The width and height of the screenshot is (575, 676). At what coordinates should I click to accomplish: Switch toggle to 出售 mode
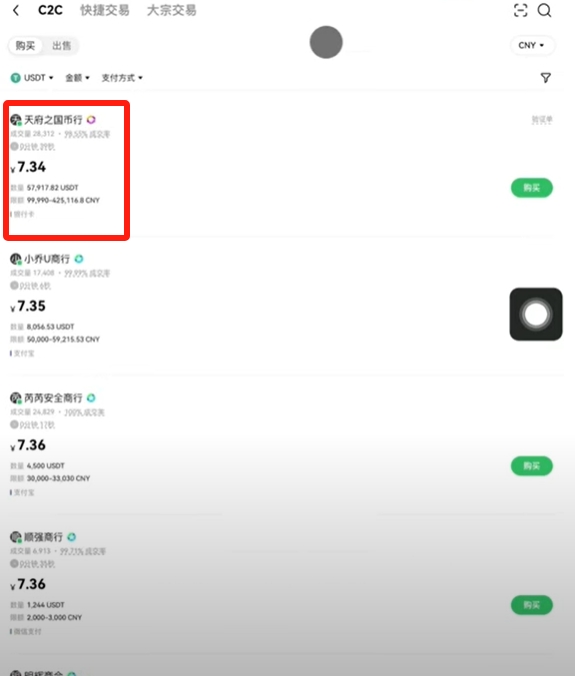[61, 46]
